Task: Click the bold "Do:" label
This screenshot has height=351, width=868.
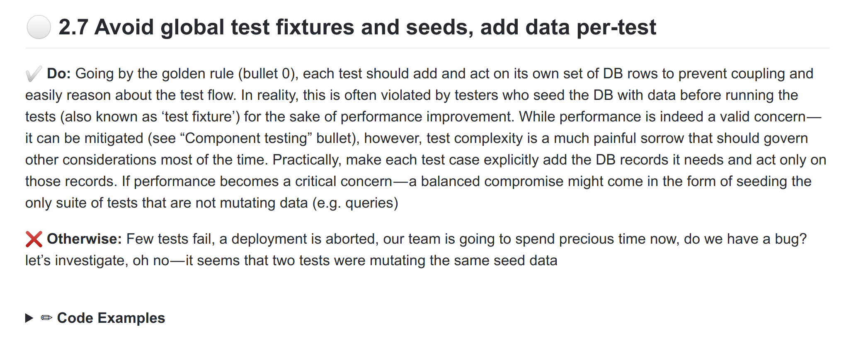Action: 58,74
